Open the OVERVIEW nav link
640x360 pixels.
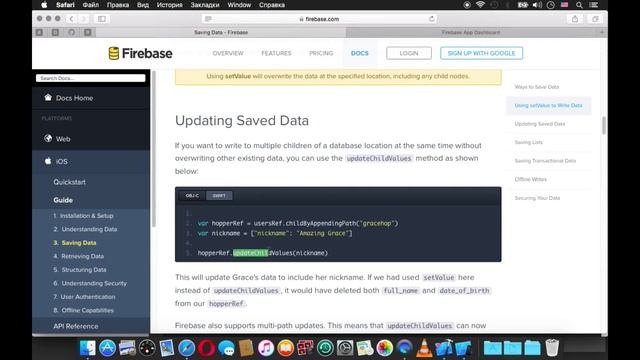tap(228, 53)
